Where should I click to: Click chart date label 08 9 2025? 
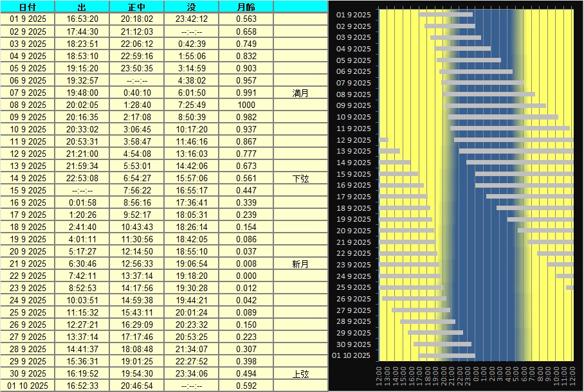354,94
